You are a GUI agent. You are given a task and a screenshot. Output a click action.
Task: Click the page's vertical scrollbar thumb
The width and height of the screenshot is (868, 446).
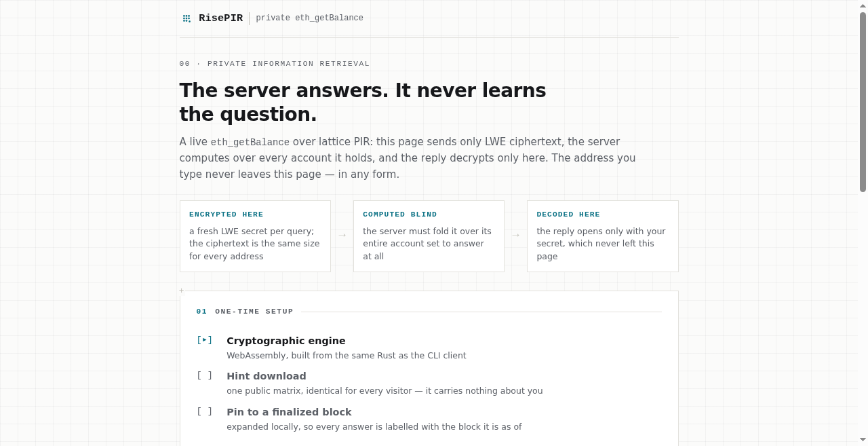coord(863,102)
